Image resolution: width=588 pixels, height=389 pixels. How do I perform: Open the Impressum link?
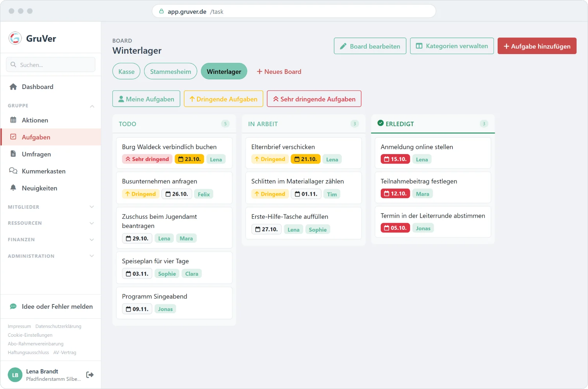tap(19, 326)
